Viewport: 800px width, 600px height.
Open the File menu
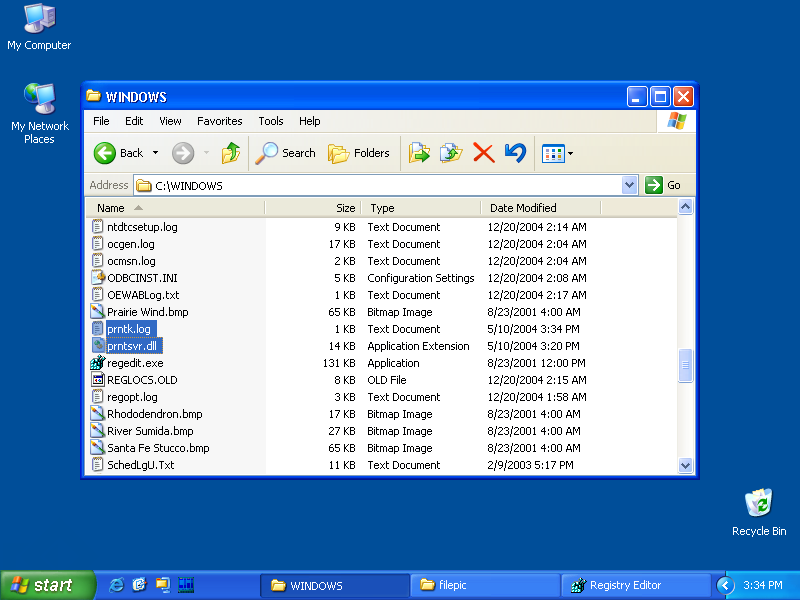(101, 121)
